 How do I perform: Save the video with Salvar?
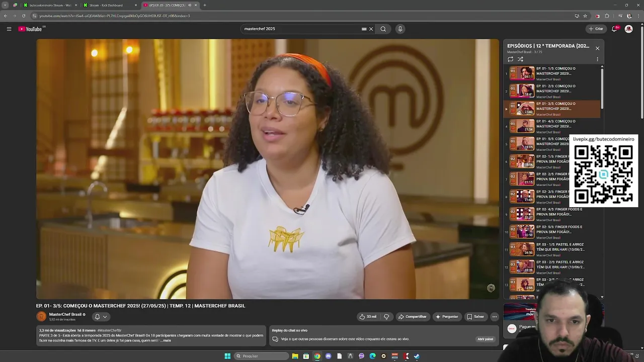(x=475, y=317)
